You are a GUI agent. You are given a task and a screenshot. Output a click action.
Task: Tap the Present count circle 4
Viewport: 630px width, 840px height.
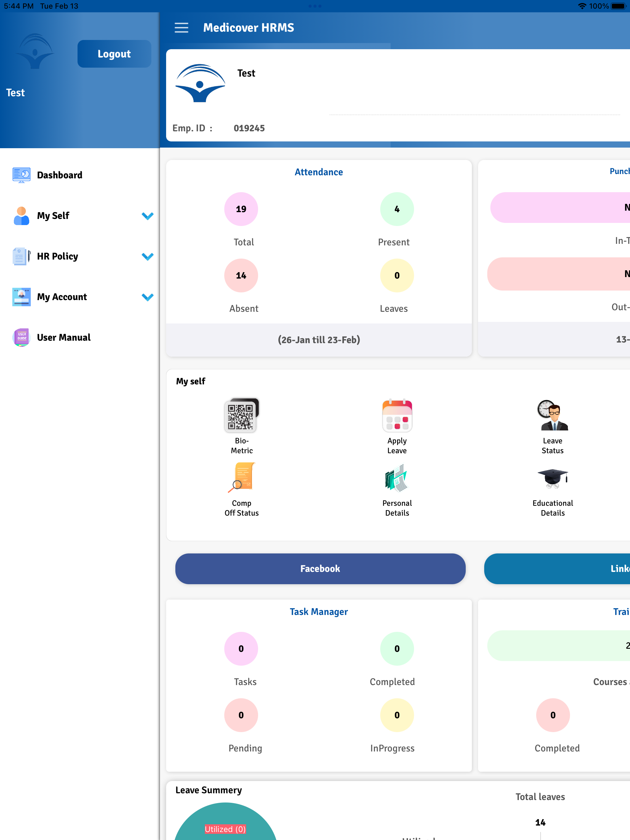click(x=397, y=209)
